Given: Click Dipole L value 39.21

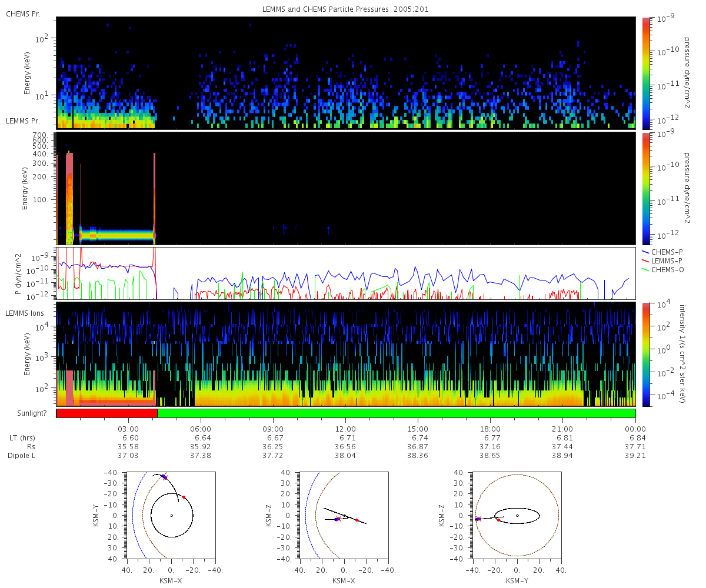Looking at the screenshot, I should pos(635,456).
